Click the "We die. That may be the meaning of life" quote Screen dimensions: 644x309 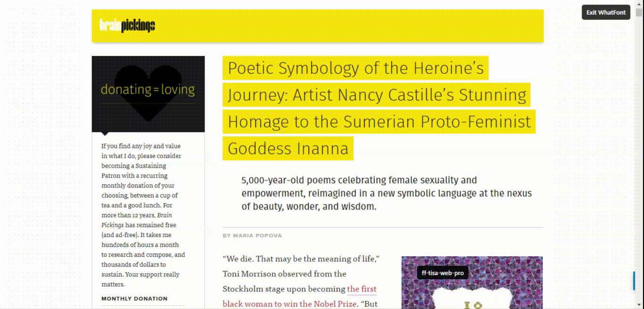(301, 259)
